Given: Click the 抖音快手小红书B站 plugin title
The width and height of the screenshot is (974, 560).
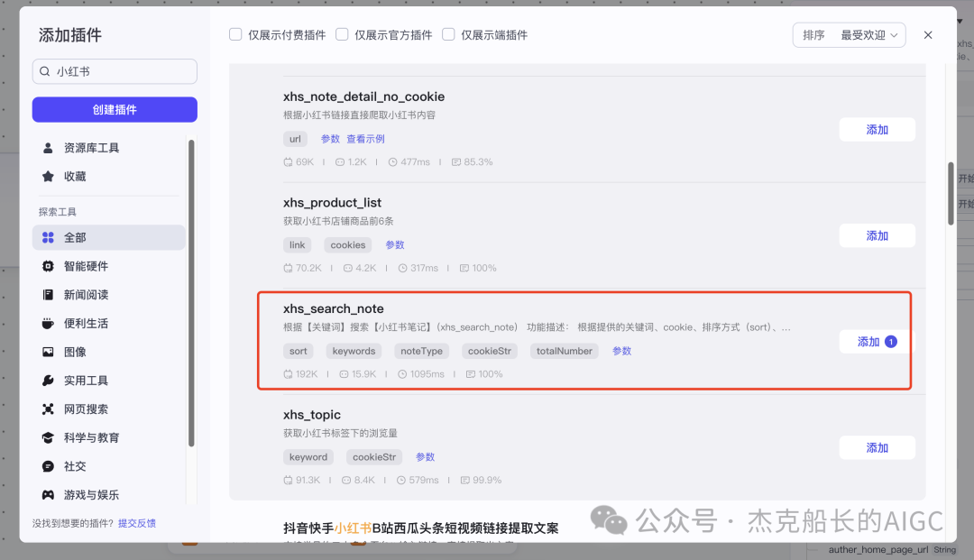Looking at the screenshot, I should pos(420,528).
